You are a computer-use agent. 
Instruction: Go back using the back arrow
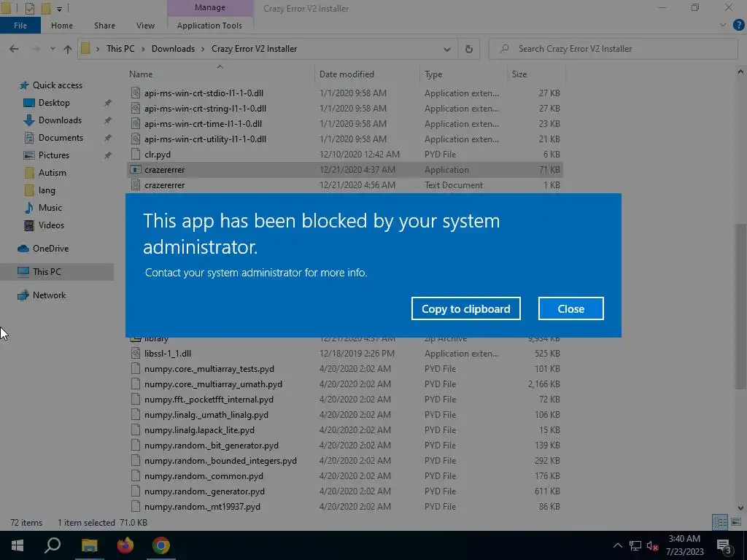(14, 49)
